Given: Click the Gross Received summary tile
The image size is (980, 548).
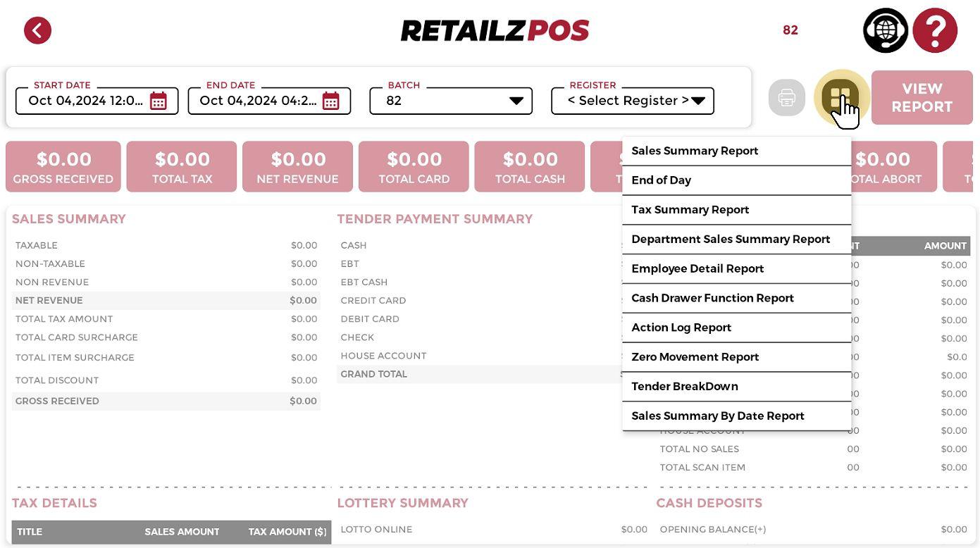Looking at the screenshot, I should pos(63,167).
